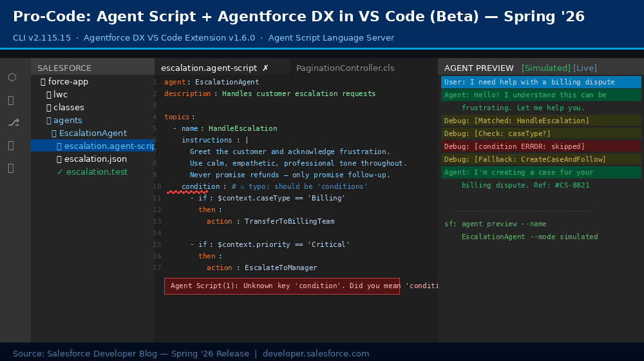Click the hexagon icon in the activity bar
This screenshot has width=644, height=361.
(12, 77)
